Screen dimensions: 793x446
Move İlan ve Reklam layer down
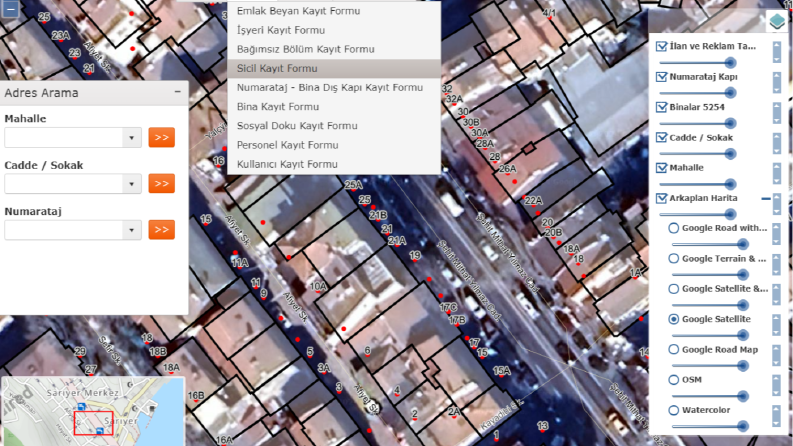coord(777,58)
